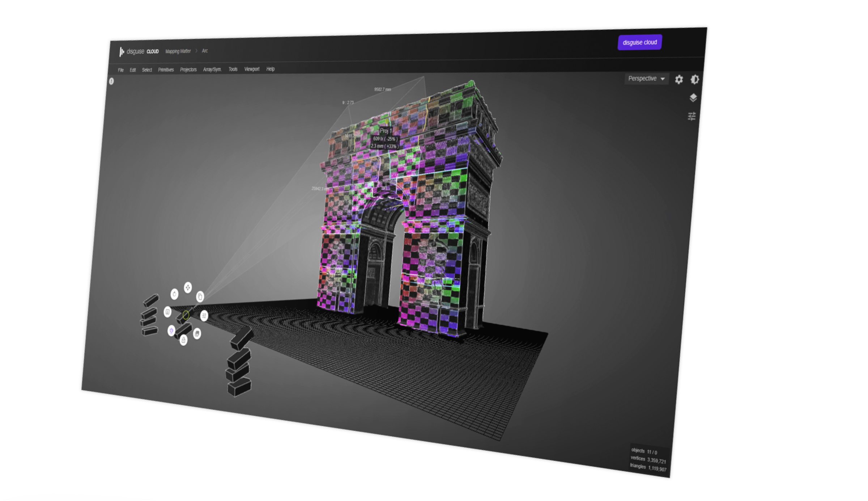Click the 609 lx (-25%) readout
Viewport: 868px width, 501px height.
pos(385,139)
